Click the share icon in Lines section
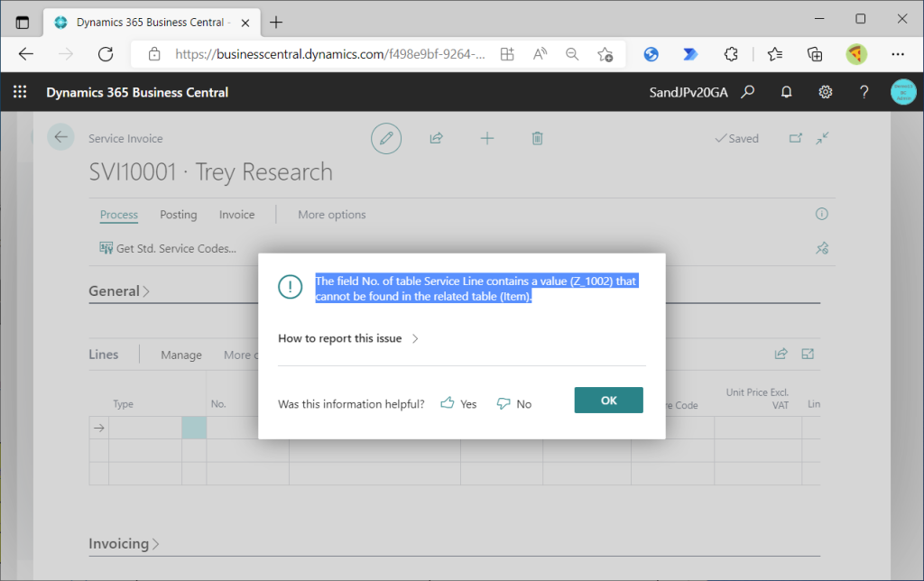The height and width of the screenshot is (581, 924). [x=781, y=354]
